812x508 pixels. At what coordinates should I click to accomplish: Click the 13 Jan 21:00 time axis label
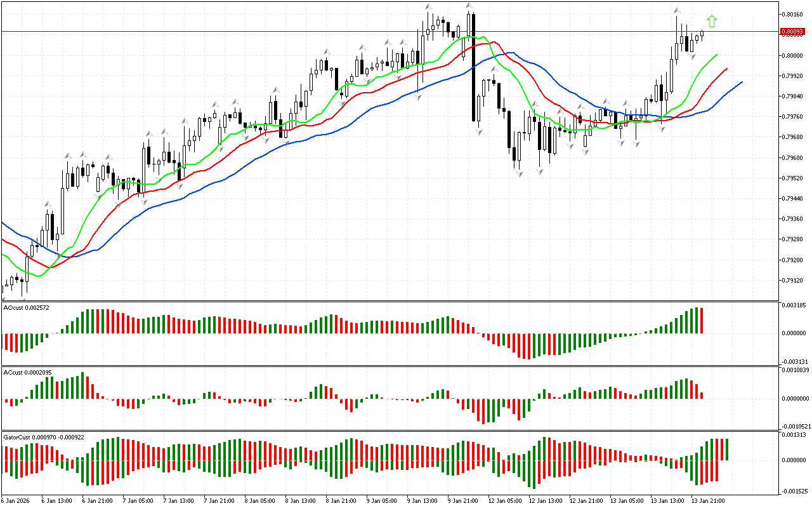click(708, 500)
